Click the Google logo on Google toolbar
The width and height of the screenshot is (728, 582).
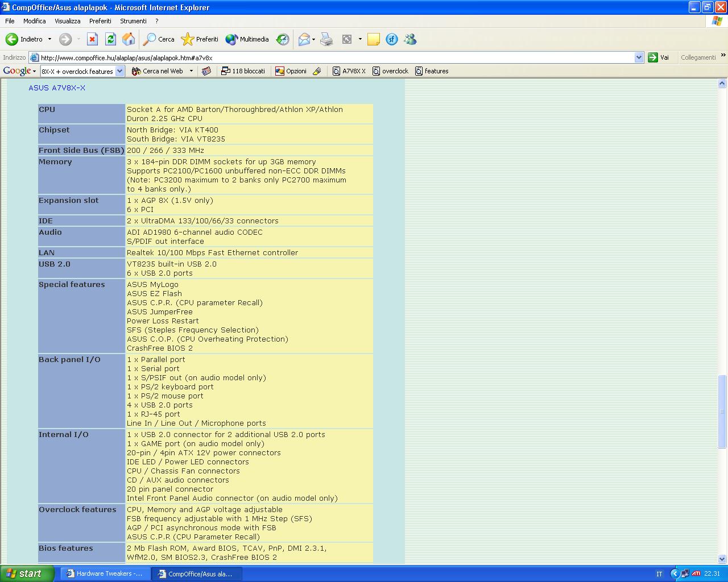pos(17,71)
